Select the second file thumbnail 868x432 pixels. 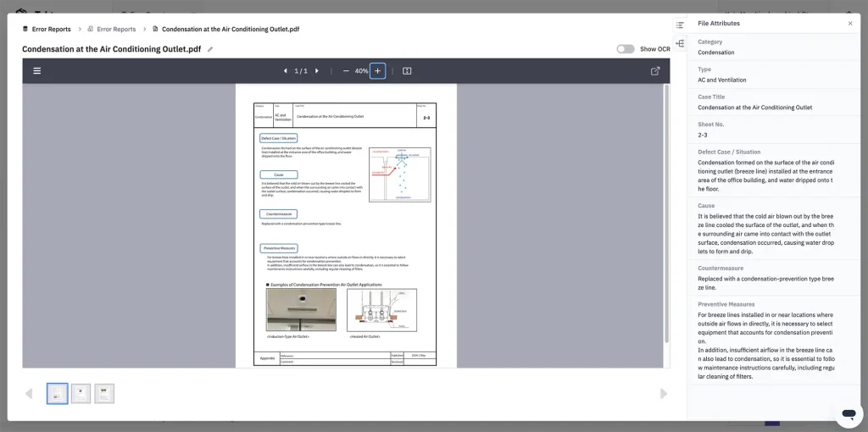(81, 394)
